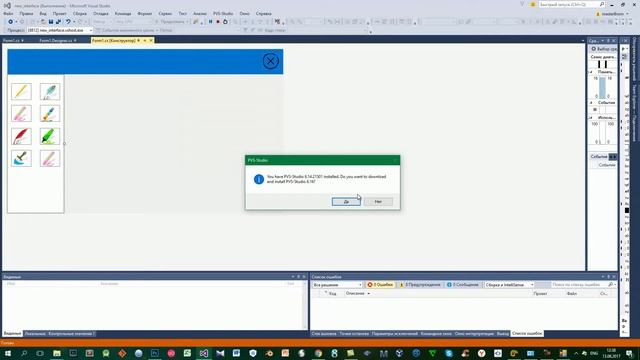This screenshot has width=640, height=360.
Task: Click the Undo toolbar icon
Action: (68, 22)
